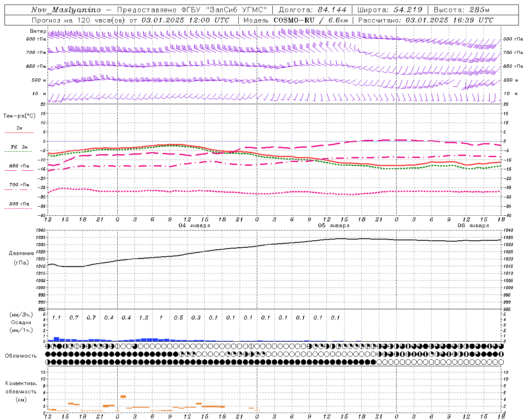Viewport: 525px width, 420px height.
Task: Click the Давление pressure panel label
Action: [x=21, y=253]
